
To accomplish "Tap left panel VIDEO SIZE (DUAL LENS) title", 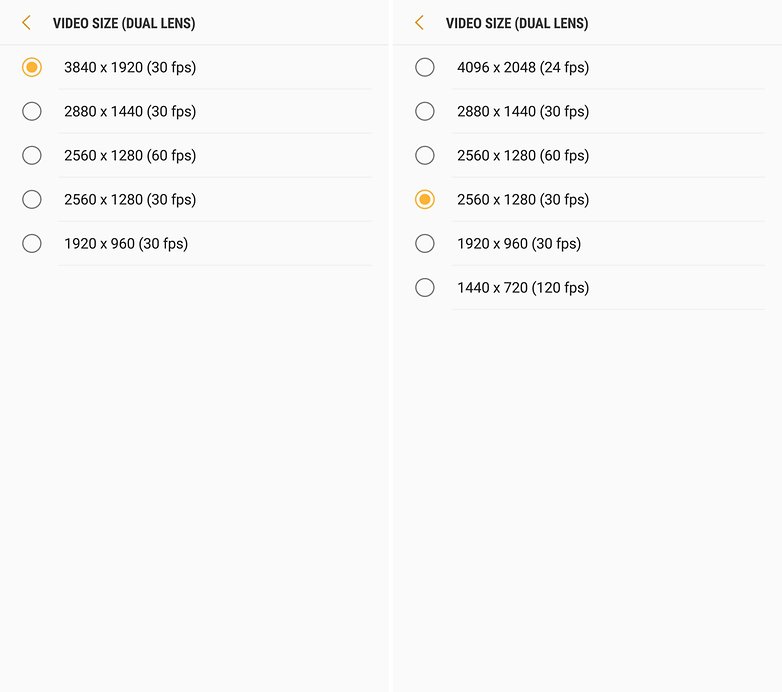I will point(124,23).
